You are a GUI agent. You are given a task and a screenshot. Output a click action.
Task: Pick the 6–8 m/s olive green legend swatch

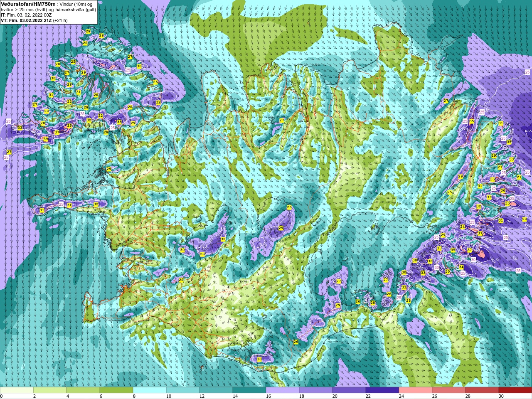[x=116, y=390]
